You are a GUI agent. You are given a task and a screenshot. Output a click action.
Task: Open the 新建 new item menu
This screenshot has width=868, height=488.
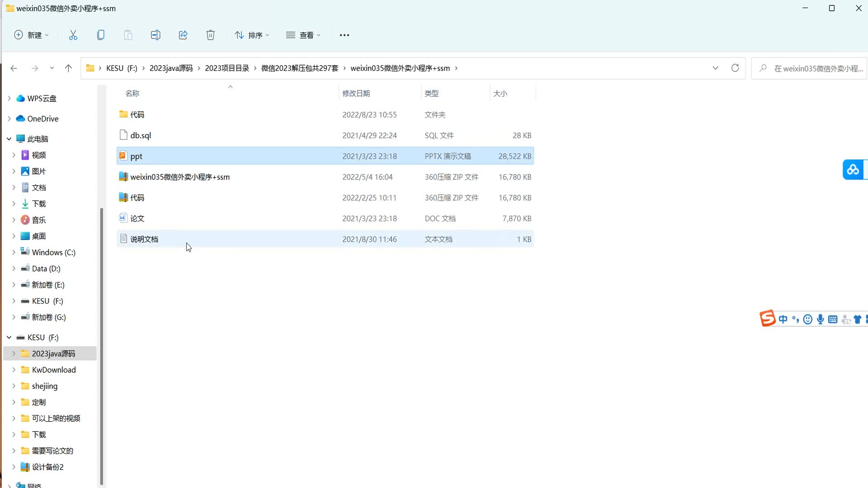31,35
